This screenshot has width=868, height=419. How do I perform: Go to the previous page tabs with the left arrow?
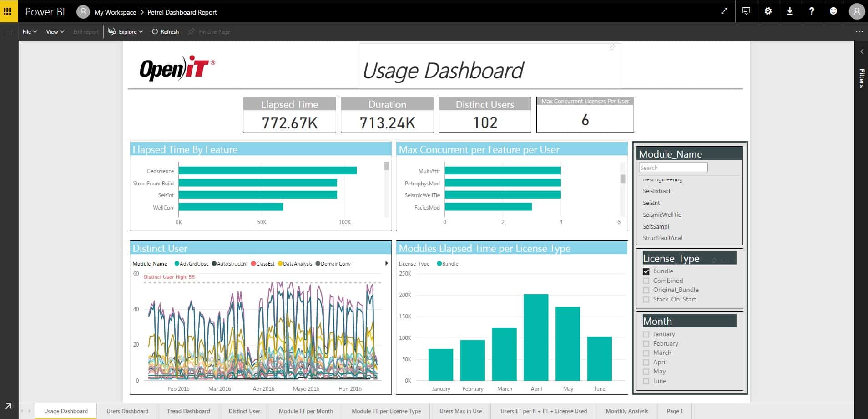[x=22, y=411]
